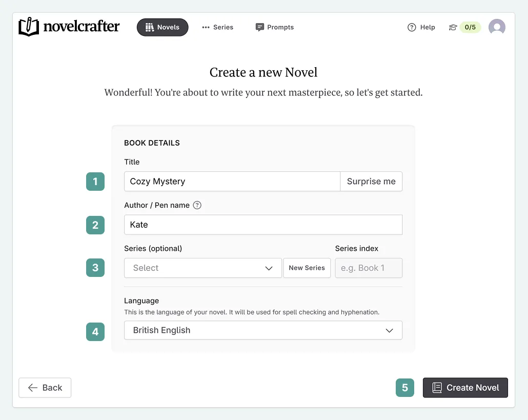Click the graduation cap tutorial icon

point(453,28)
